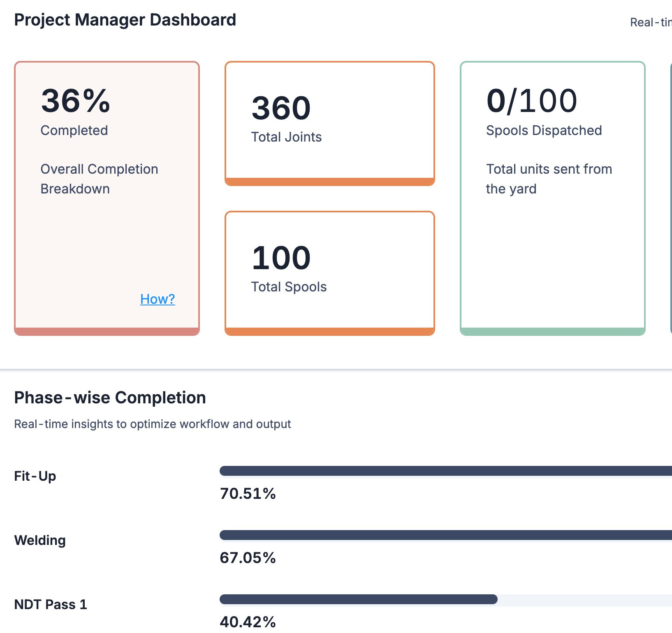Click the "Fit-Up" phase label

tap(35, 476)
